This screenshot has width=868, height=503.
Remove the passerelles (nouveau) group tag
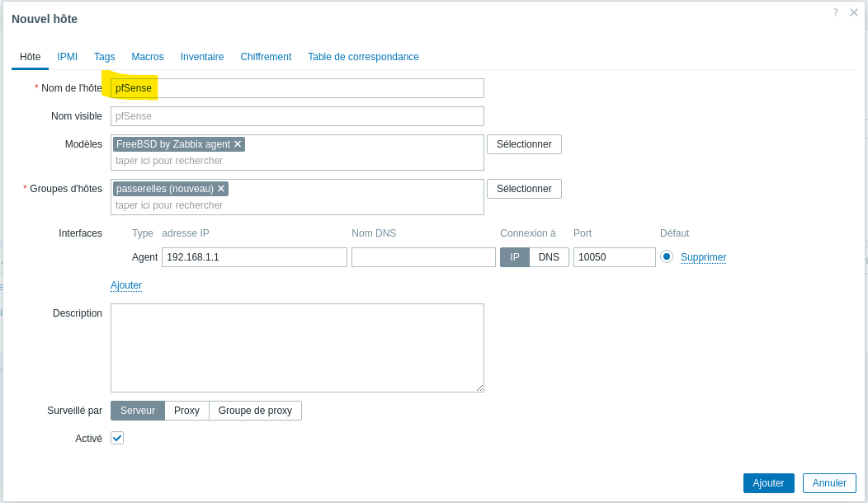(x=221, y=189)
